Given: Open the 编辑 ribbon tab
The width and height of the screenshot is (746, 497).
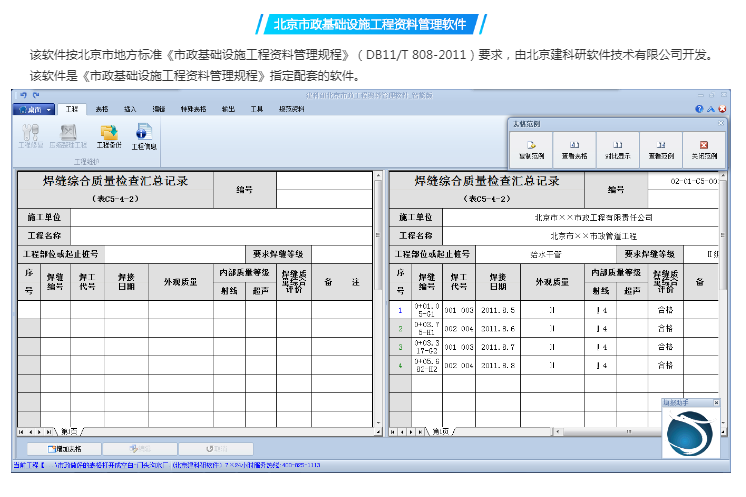Looking at the screenshot, I should click(x=158, y=109).
